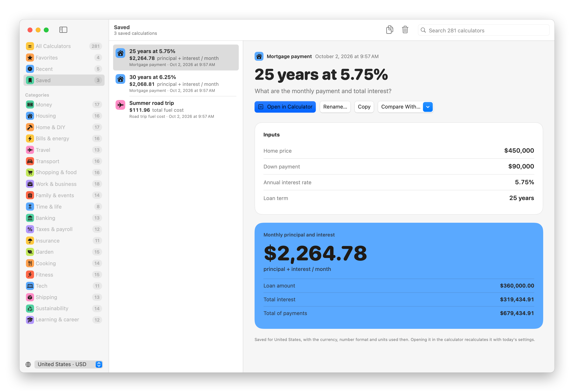Open All Calculators in sidebar
This screenshot has height=392, width=574.
click(x=64, y=46)
